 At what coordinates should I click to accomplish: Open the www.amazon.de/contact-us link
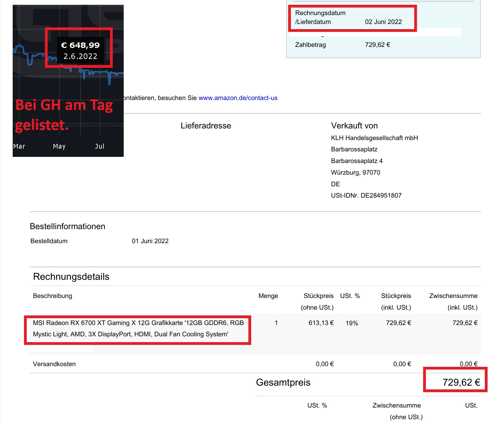pos(238,98)
